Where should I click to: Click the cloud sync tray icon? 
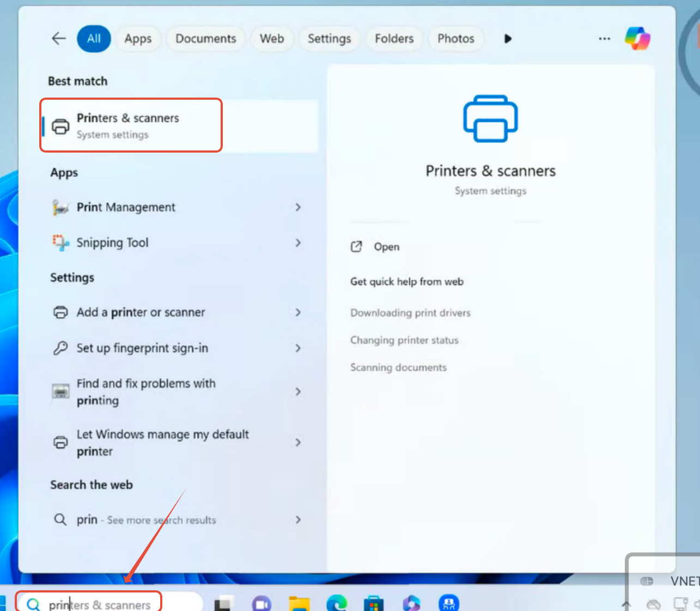point(653,604)
